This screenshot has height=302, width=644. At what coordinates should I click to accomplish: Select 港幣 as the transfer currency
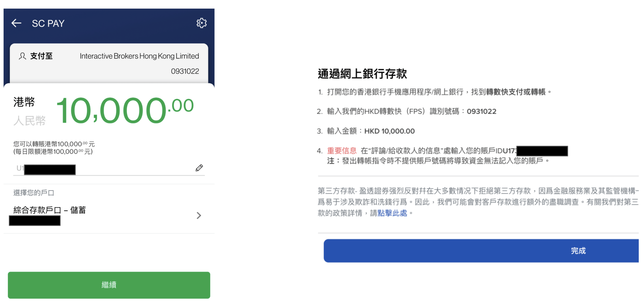click(x=24, y=102)
